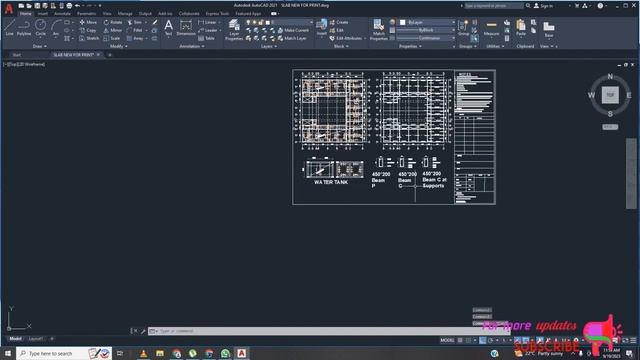
Task: Click the keyword search box
Action: tap(493, 6)
